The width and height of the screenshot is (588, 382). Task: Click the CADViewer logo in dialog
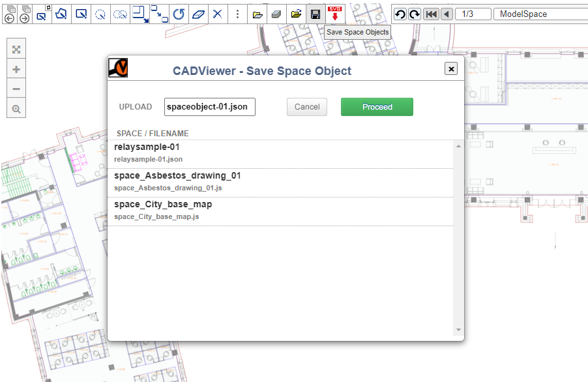tap(118, 68)
